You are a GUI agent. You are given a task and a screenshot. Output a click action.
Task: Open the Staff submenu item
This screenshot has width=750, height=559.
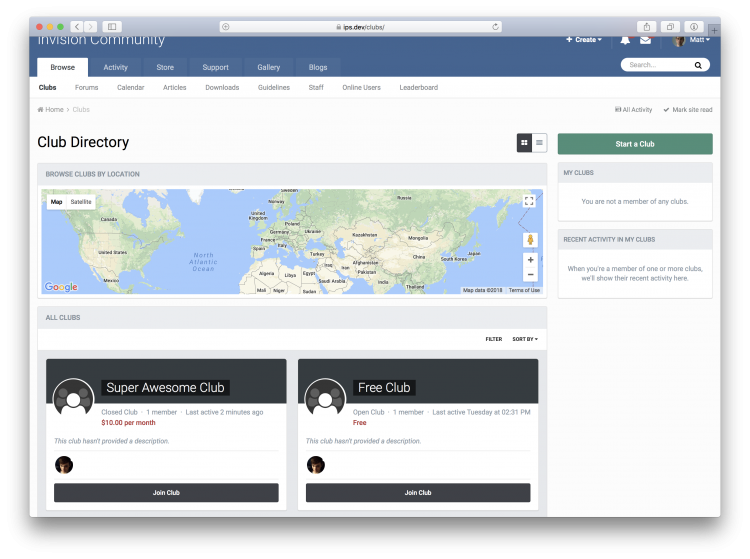tap(316, 88)
